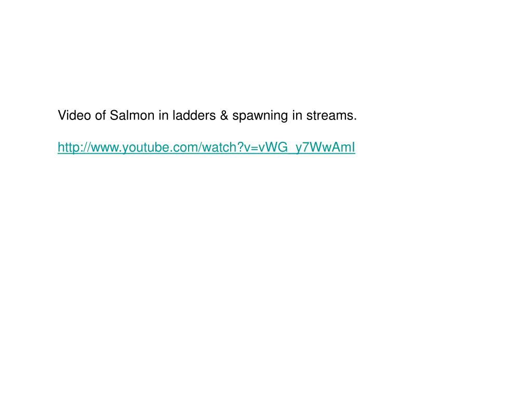Click the "www" prefix in the hyperlink
The height and width of the screenshot is (399, 532).
point(104,147)
